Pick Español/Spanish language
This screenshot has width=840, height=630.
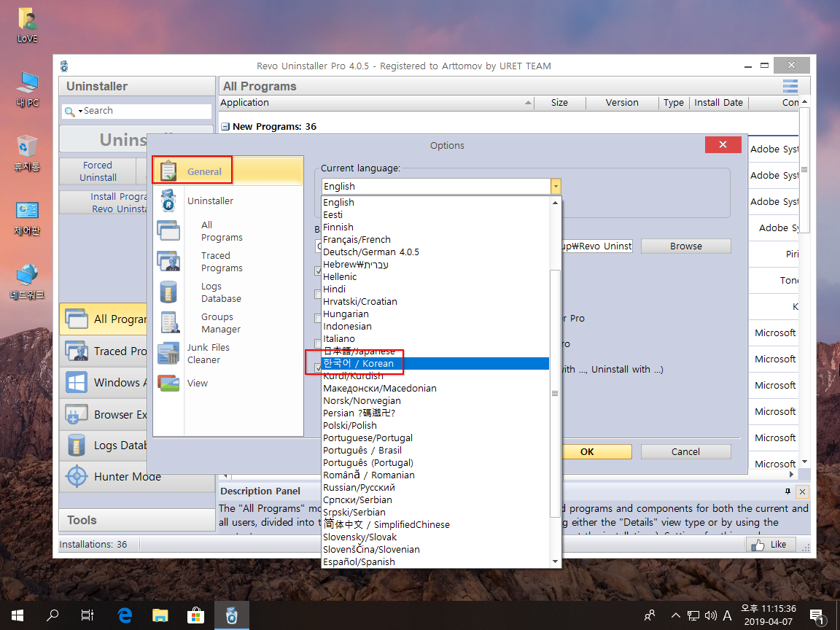(x=435, y=562)
